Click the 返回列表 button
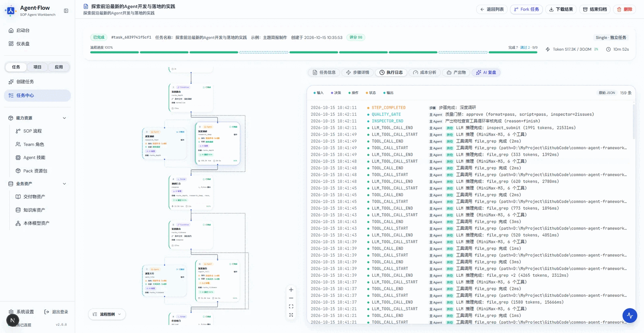644x333 pixels. (x=492, y=9)
